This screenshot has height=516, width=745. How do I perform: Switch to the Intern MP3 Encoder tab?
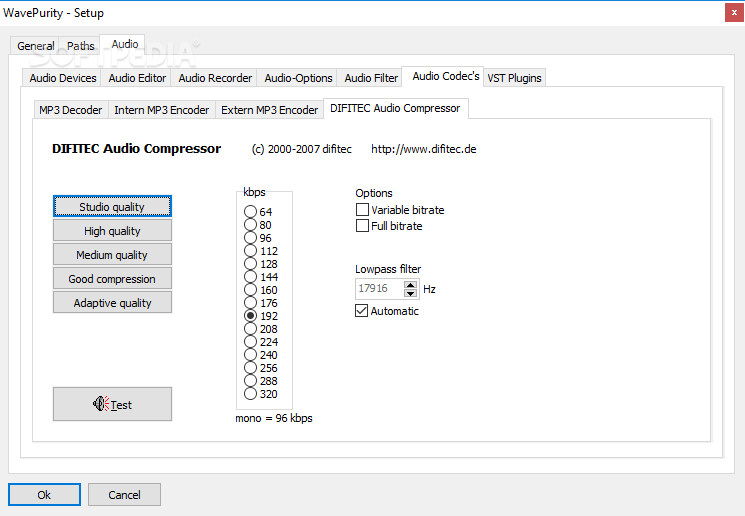click(162, 110)
